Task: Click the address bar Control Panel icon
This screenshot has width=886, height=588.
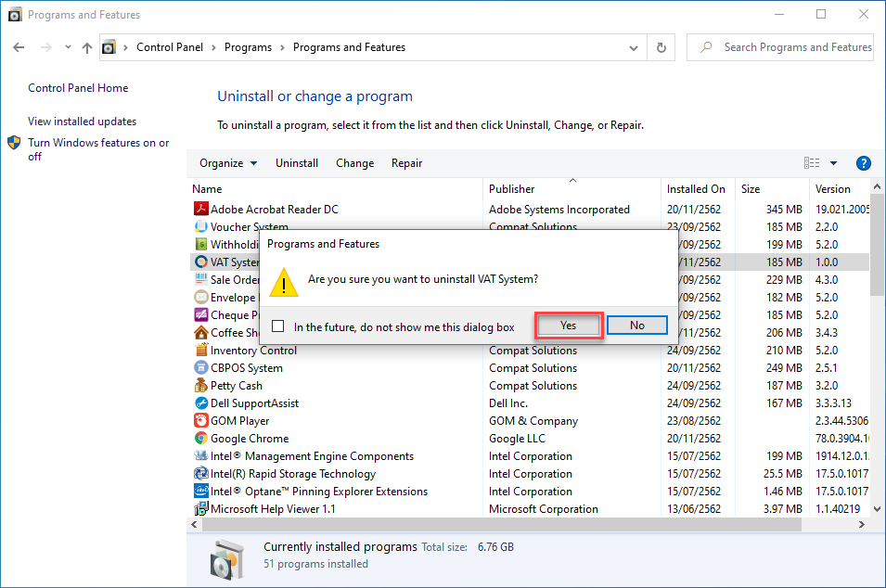Action: click(109, 47)
